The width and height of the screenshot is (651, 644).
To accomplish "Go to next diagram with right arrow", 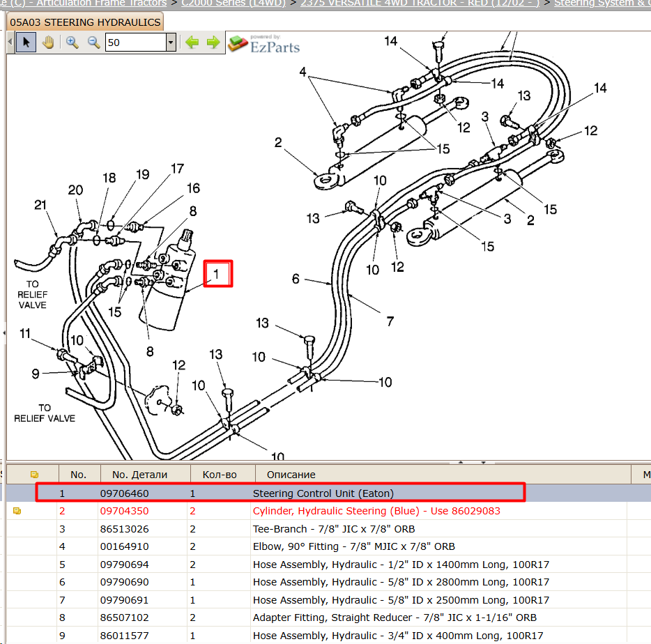I will (213, 43).
